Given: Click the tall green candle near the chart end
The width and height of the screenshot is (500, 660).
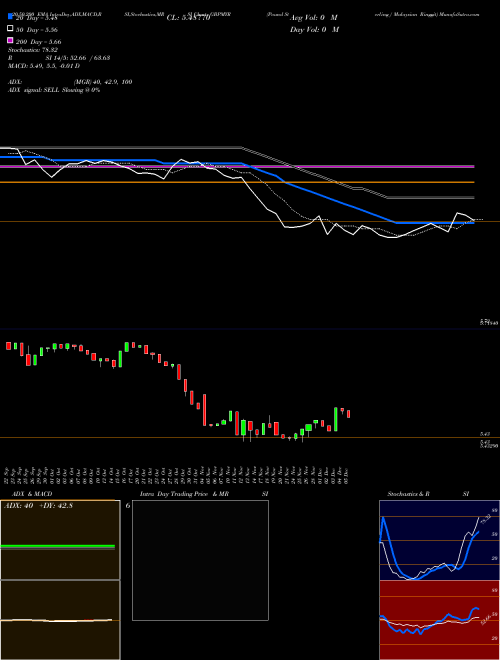Looking at the screenshot, I should (x=335, y=419).
